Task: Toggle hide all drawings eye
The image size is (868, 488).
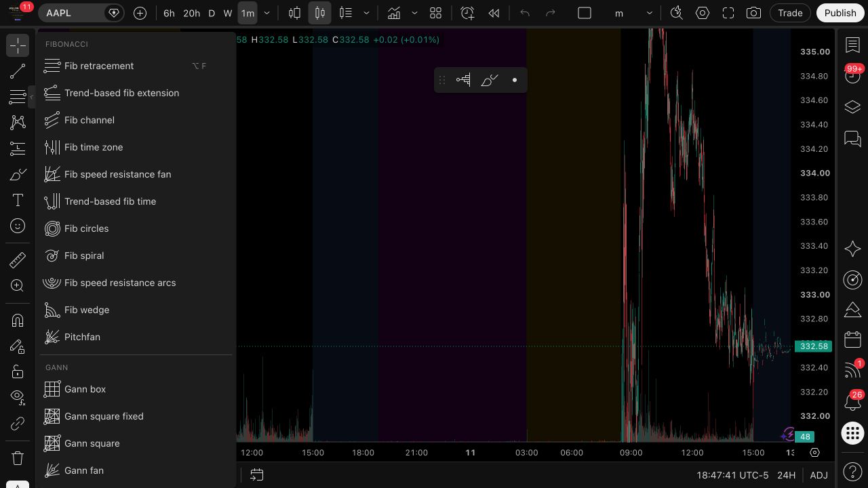Action: click(x=18, y=397)
